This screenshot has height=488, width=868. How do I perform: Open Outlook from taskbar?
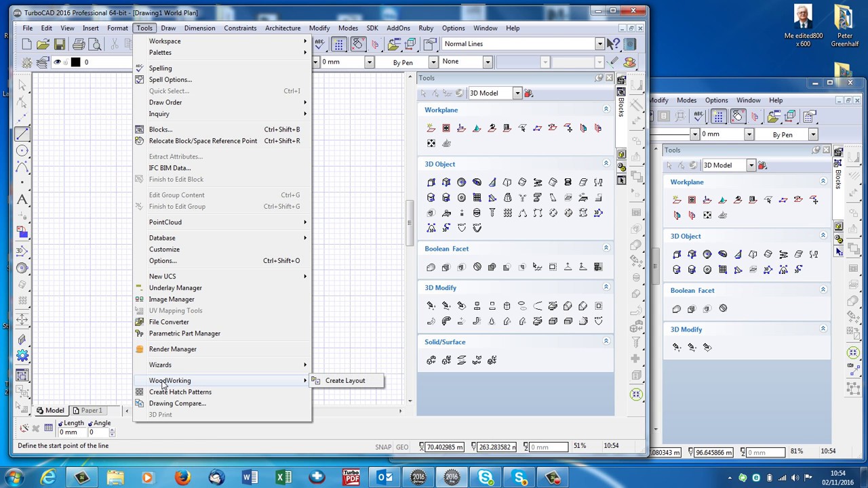coord(384,478)
